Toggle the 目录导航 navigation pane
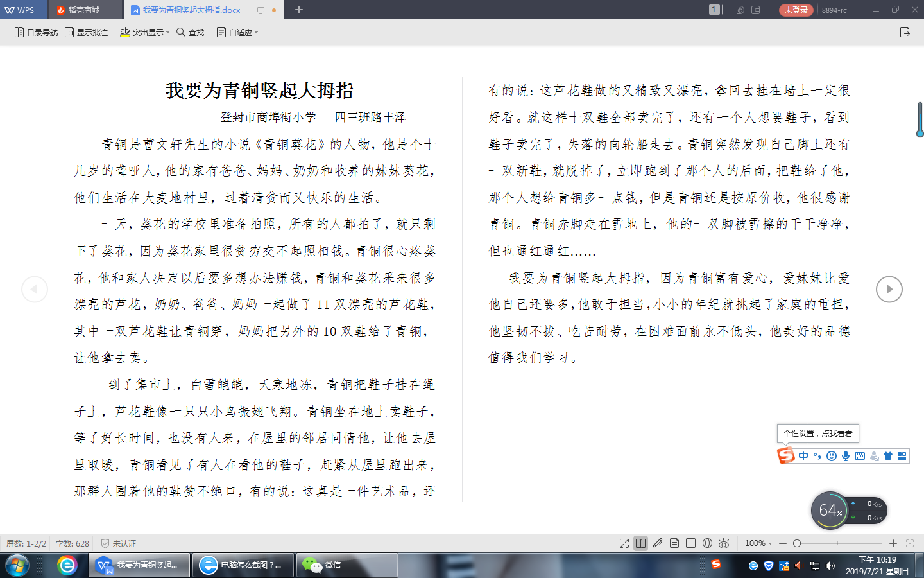 point(36,32)
